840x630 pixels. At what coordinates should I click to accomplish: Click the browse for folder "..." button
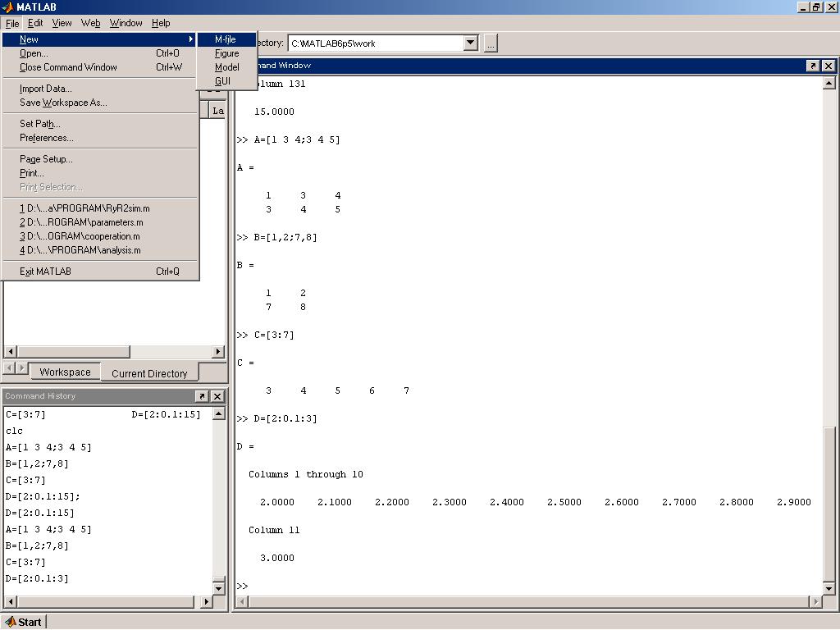click(x=491, y=43)
